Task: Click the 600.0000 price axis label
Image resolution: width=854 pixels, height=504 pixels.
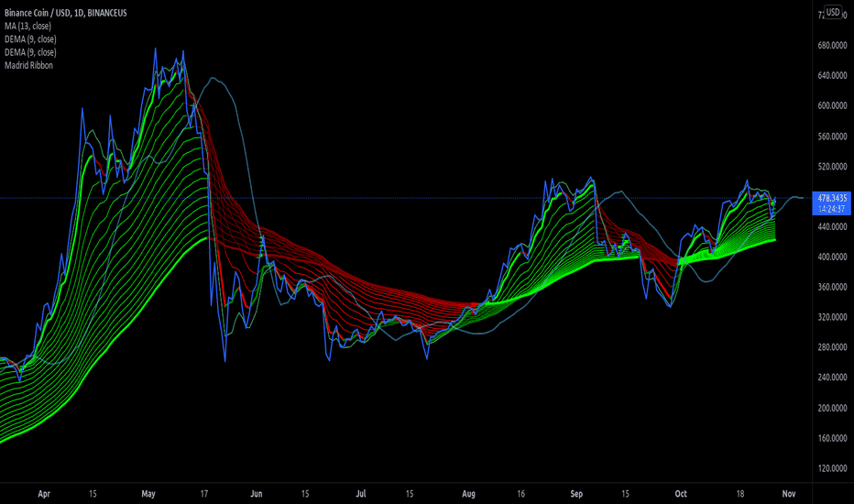Action: [832, 105]
